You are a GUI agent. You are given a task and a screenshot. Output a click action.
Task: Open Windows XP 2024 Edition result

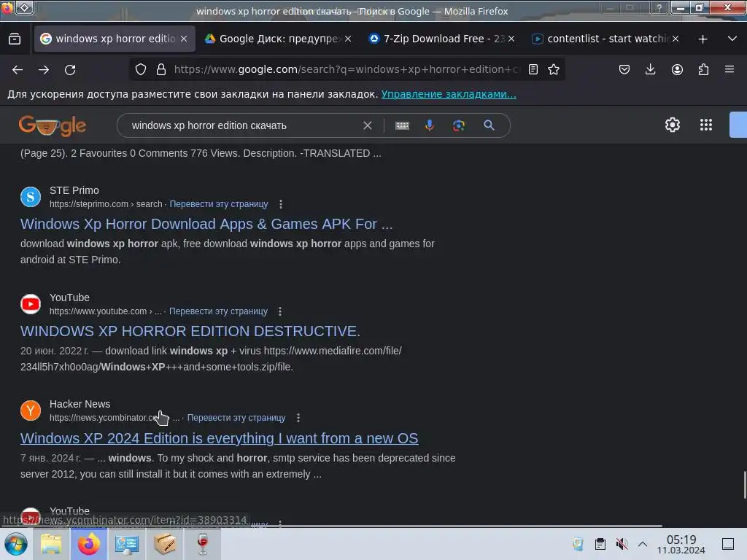(x=219, y=438)
